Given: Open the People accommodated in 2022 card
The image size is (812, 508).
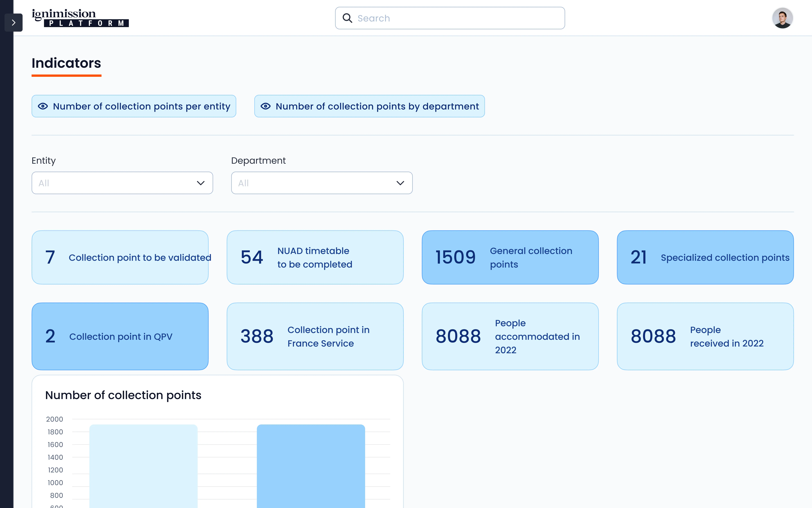Looking at the screenshot, I should pos(510,336).
